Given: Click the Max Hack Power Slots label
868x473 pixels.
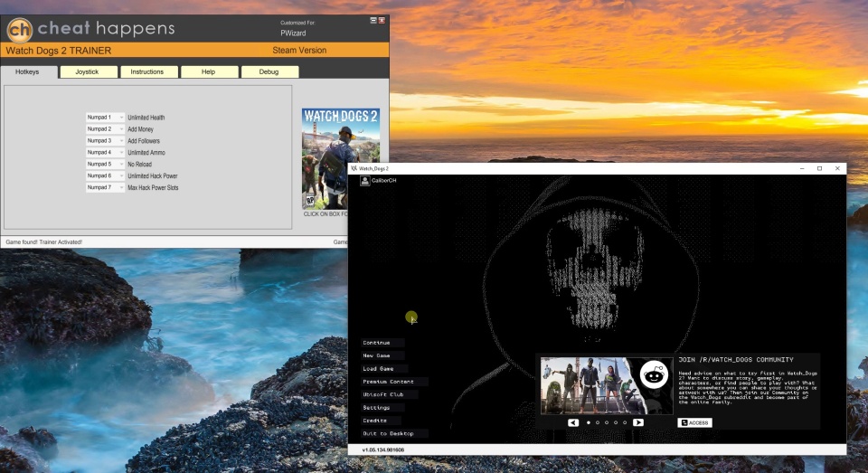Looking at the screenshot, I should coord(153,187).
